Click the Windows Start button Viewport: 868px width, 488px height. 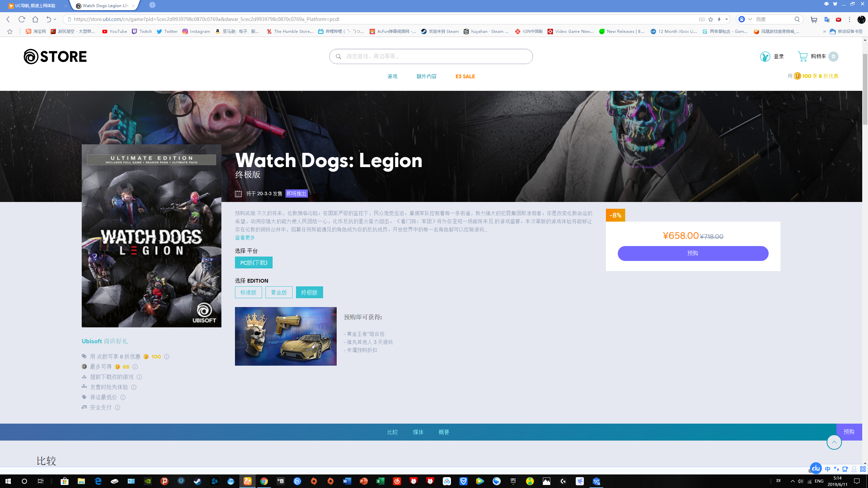[8, 481]
